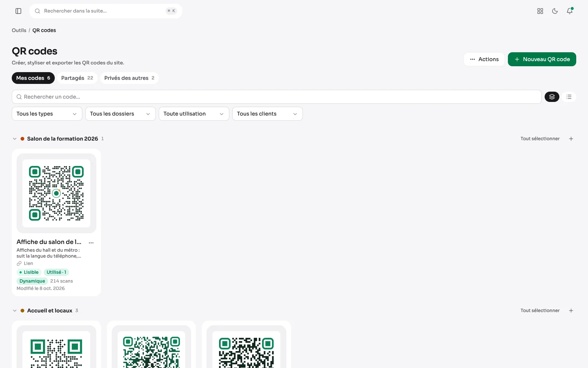Click the Utilisé · 1 badge

(56, 272)
